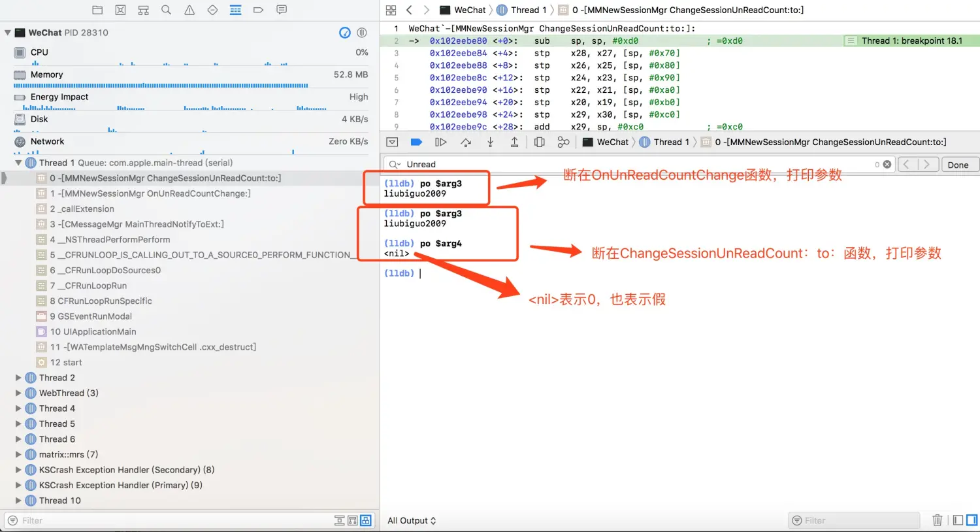Expand Thread 10

click(x=18, y=501)
